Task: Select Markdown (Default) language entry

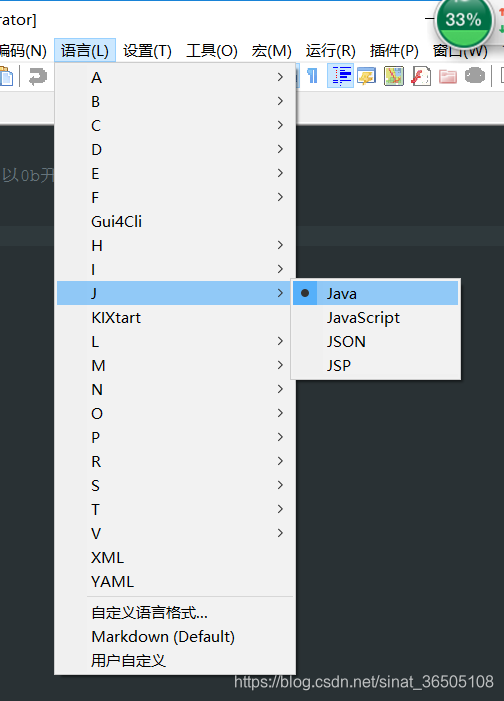Action: point(175,637)
